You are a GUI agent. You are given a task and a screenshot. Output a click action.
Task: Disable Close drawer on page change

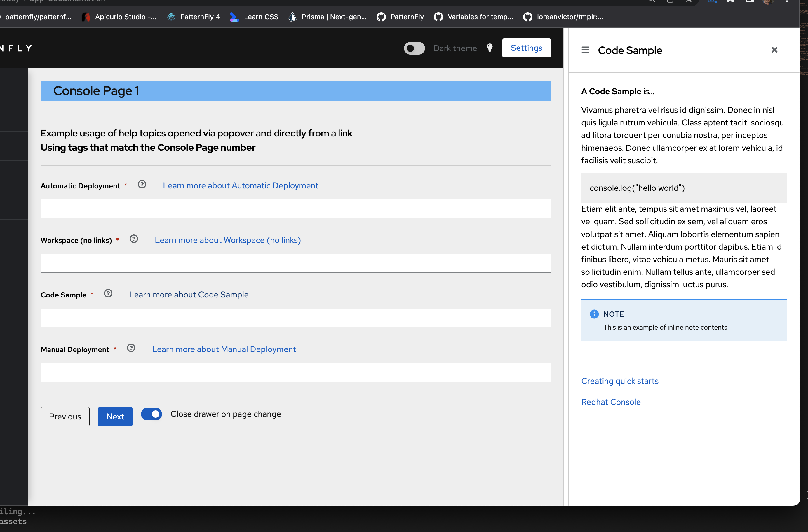[x=151, y=414]
